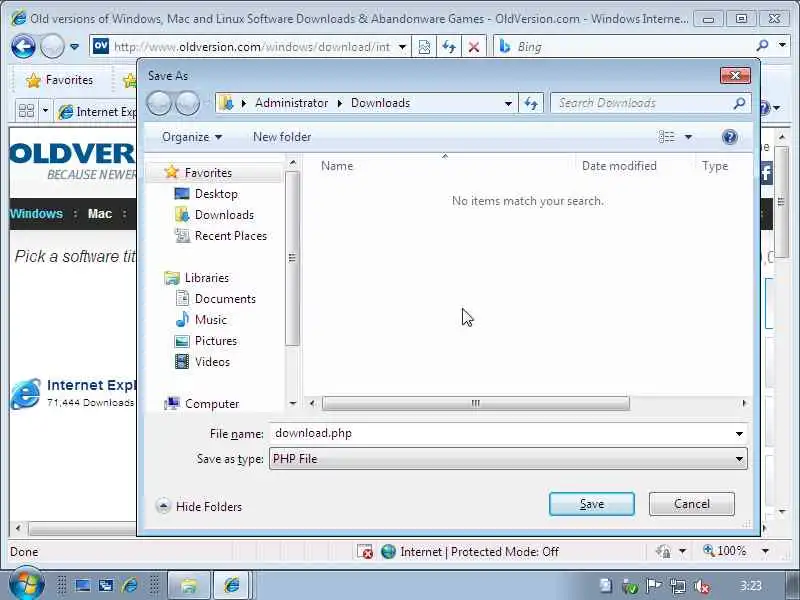Open the address bar URL history dropdown

point(402,47)
